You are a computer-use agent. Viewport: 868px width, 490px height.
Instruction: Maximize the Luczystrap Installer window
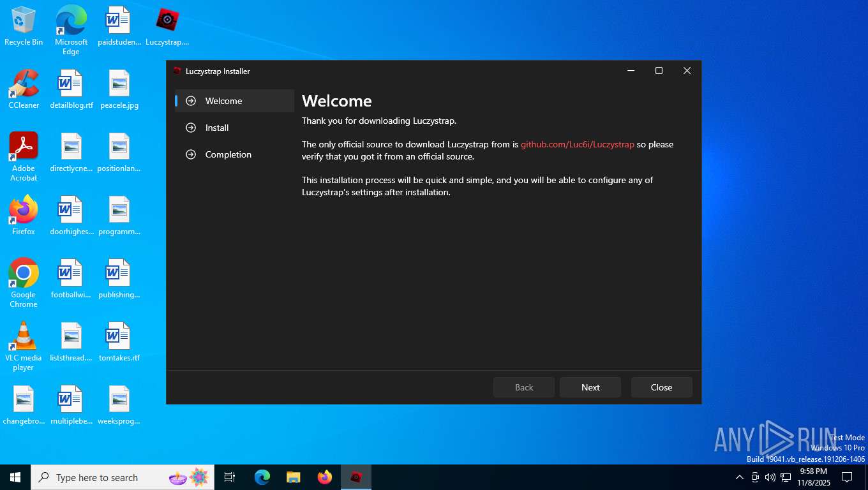[x=659, y=71]
